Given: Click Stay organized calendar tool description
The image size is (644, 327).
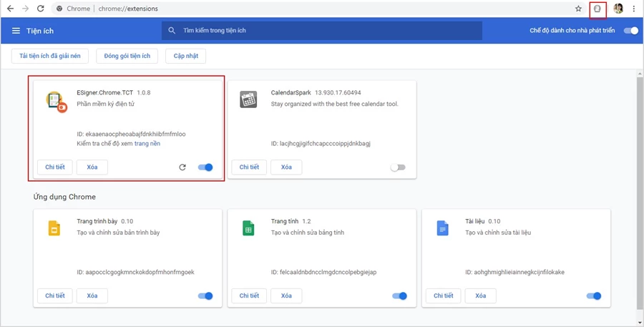Looking at the screenshot, I should tap(335, 104).
